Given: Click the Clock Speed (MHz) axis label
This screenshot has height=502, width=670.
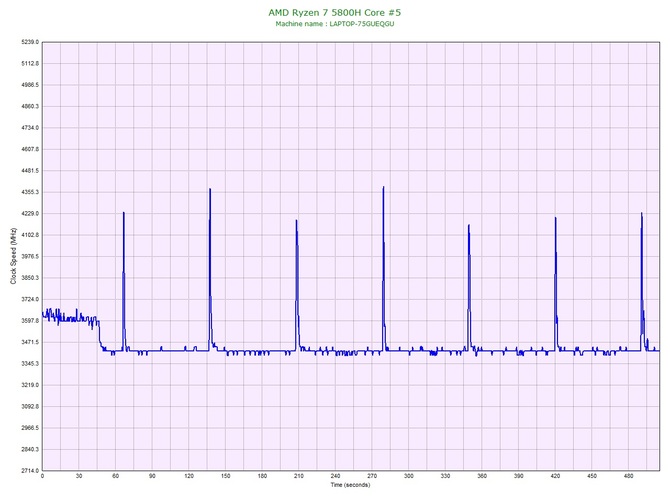Looking at the screenshot, I should coord(13,256).
